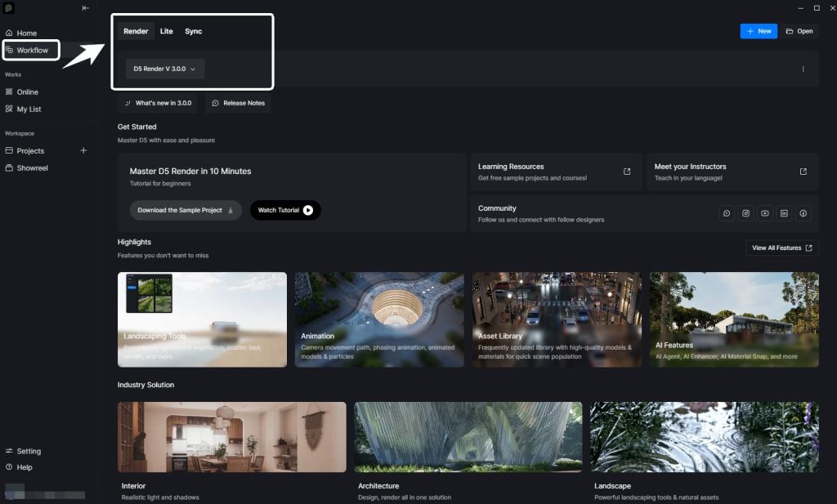
Task: Maximize the application window
Action: pyautogui.click(x=817, y=8)
